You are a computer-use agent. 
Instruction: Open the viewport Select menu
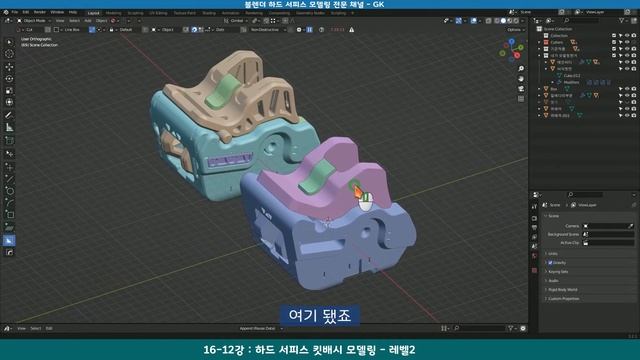click(74, 20)
